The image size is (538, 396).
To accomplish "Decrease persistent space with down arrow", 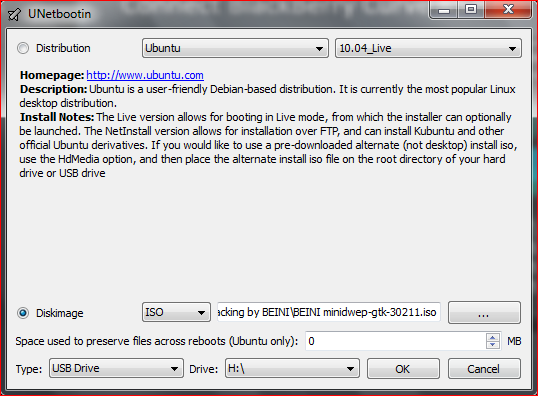I will click(x=493, y=345).
